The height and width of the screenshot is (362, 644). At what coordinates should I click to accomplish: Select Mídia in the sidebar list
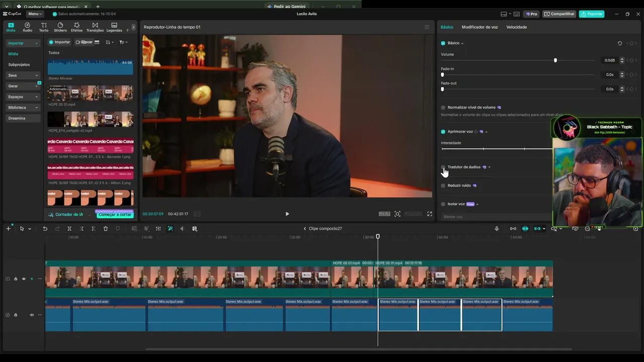(x=13, y=54)
